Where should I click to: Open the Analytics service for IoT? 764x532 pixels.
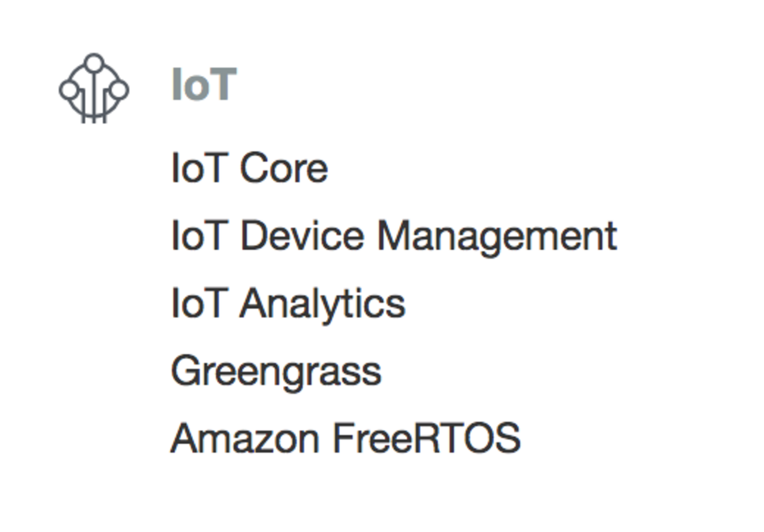pyautogui.click(x=288, y=303)
